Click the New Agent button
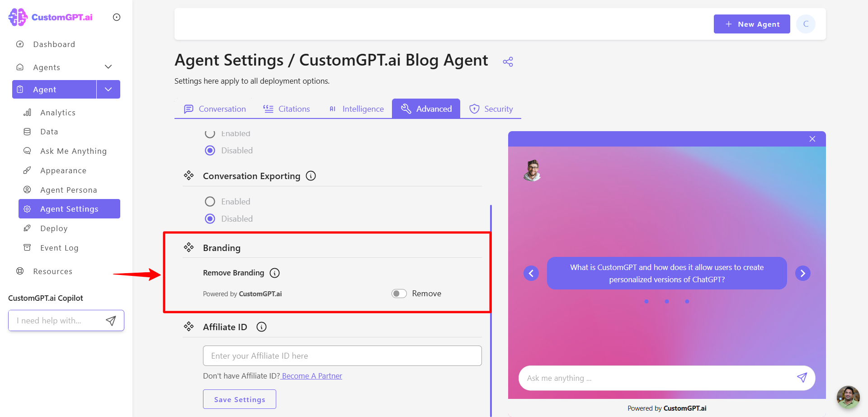 (x=752, y=24)
